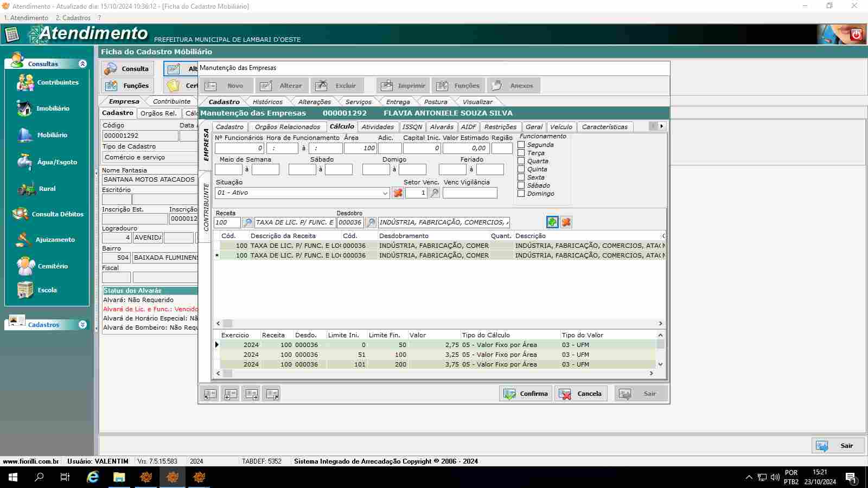Enable the Segunda checkbox
Viewport: 868px width, 488px height.
click(x=521, y=145)
